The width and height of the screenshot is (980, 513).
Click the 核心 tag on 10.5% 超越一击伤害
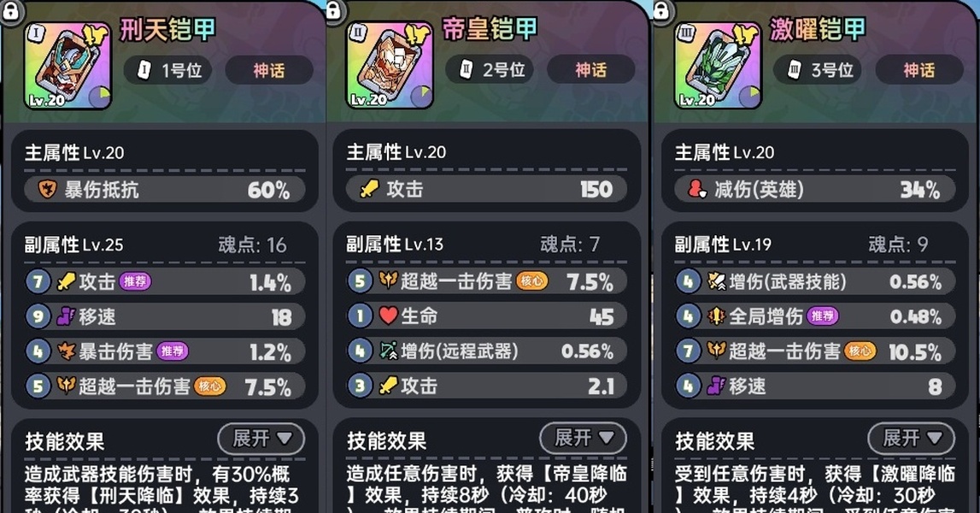(860, 351)
